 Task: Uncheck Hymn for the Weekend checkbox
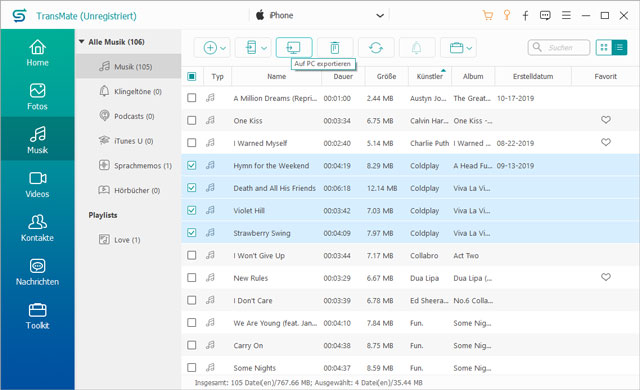pyautogui.click(x=191, y=165)
